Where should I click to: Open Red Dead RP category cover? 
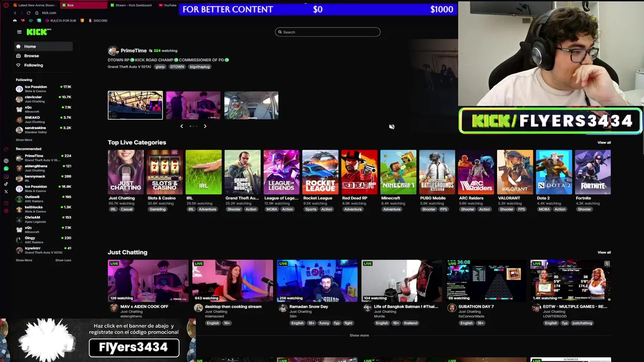point(359,172)
